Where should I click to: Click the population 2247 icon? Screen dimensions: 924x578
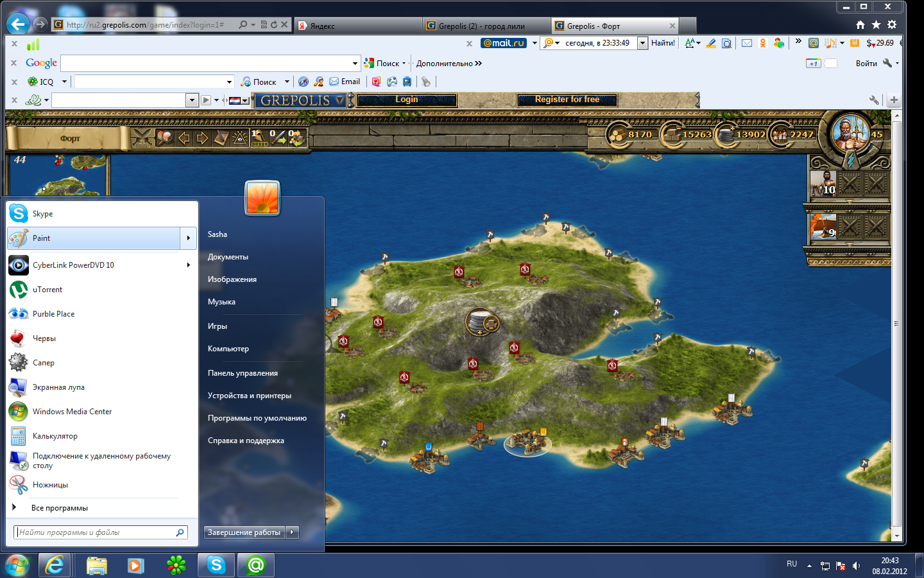[x=780, y=135]
